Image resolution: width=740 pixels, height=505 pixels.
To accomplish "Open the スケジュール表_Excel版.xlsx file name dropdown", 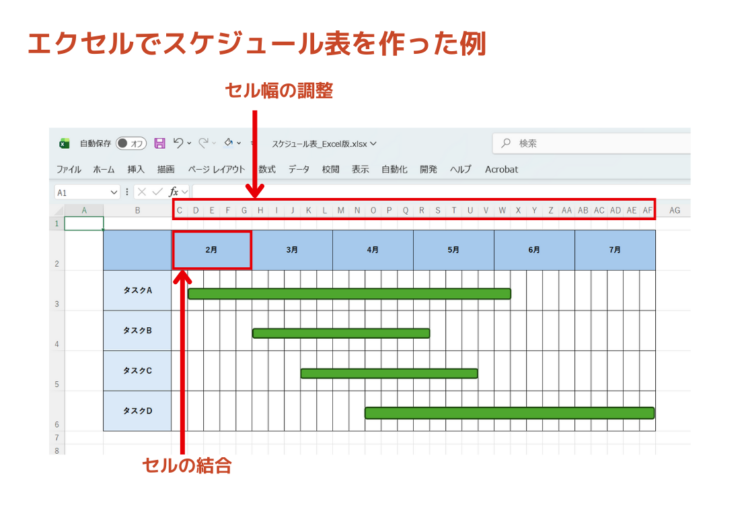I will pyautogui.click(x=324, y=143).
